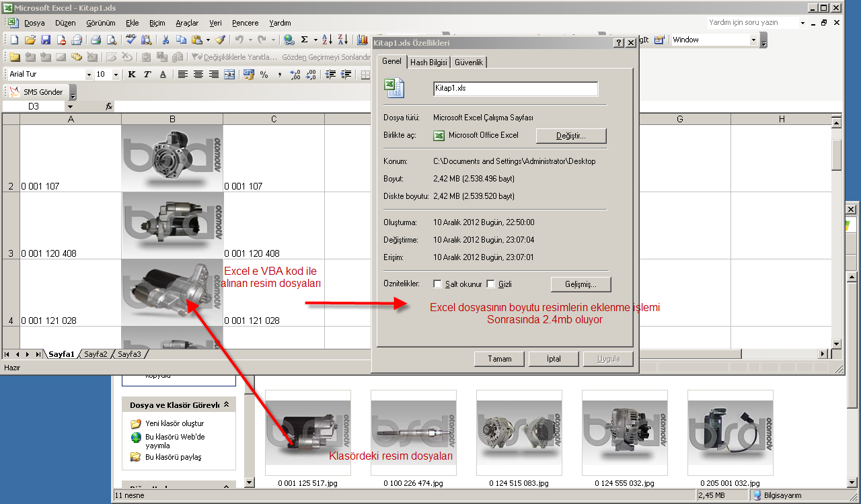The height and width of the screenshot is (504, 861).
Task: Expand the AutoSum functions arrow
Action: click(x=315, y=40)
